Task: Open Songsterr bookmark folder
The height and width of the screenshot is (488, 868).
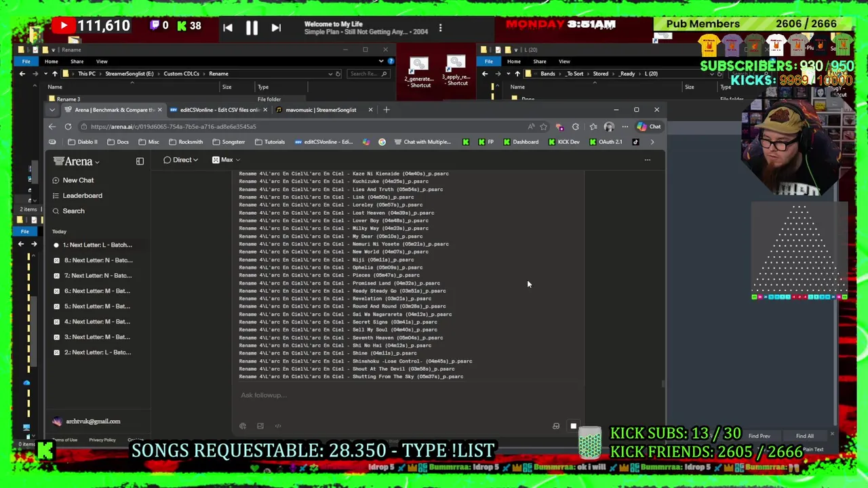Action: coord(229,142)
